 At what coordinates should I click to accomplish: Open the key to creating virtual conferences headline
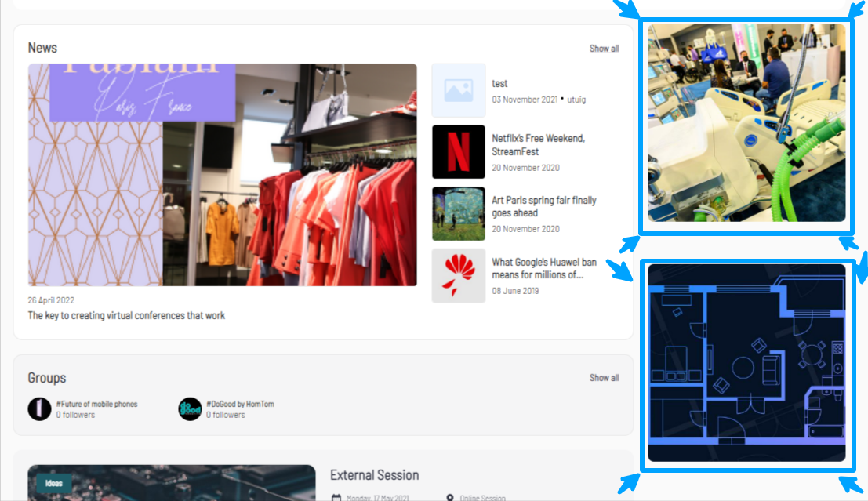[126, 315]
